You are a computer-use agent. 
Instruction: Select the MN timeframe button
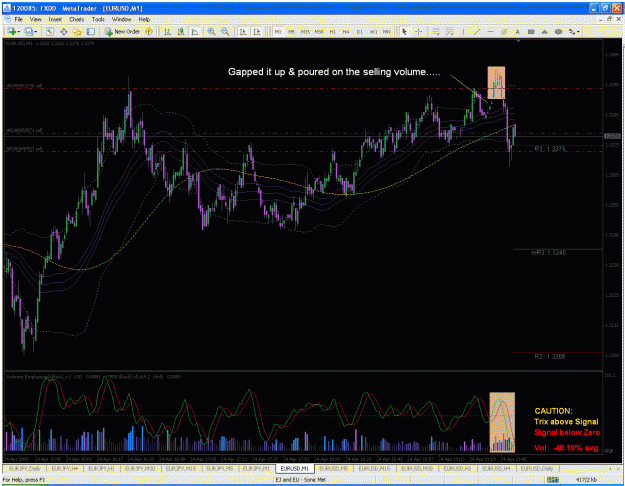(386, 31)
